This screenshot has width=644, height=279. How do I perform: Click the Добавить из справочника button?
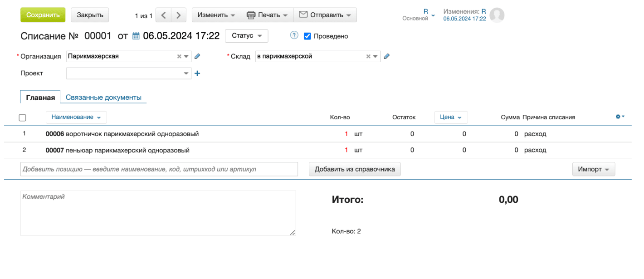click(355, 169)
